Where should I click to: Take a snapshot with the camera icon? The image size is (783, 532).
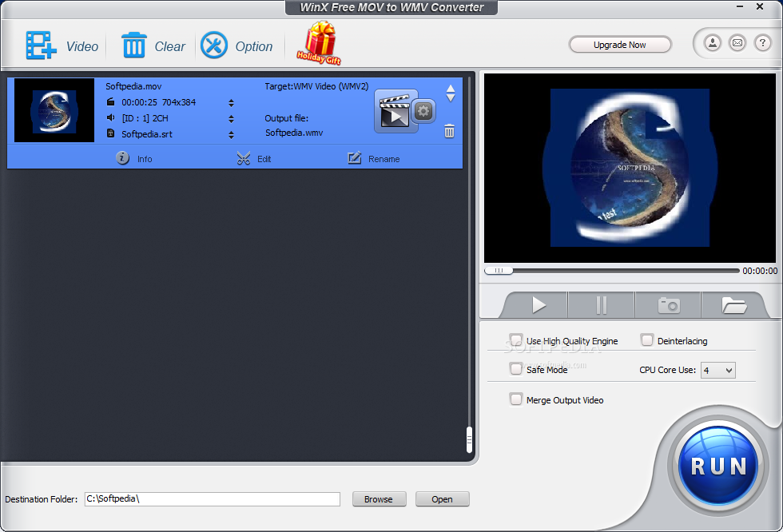[x=669, y=305]
